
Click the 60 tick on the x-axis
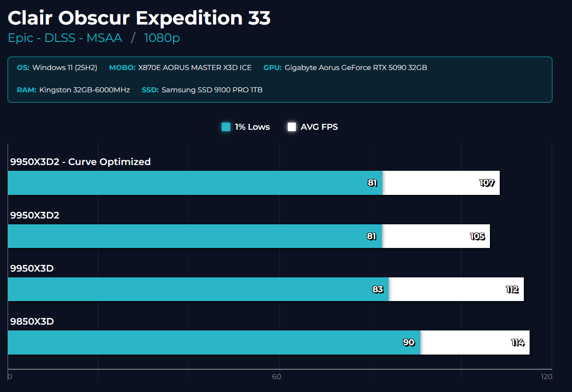coord(277,377)
